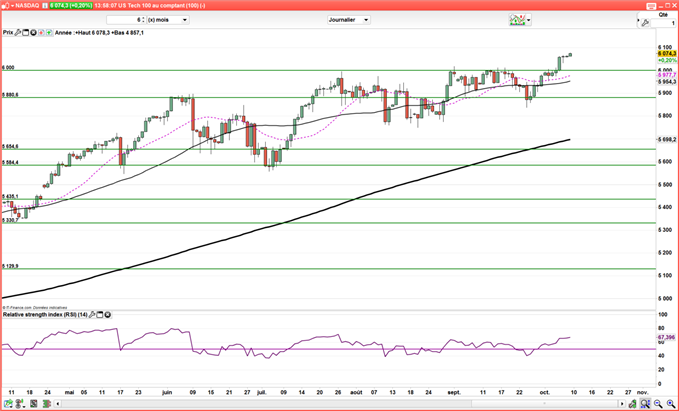This screenshot has height=411, width=679.
Task: Open dropdown arrow beside chart style icon
Action: click(x=528, y=20)
